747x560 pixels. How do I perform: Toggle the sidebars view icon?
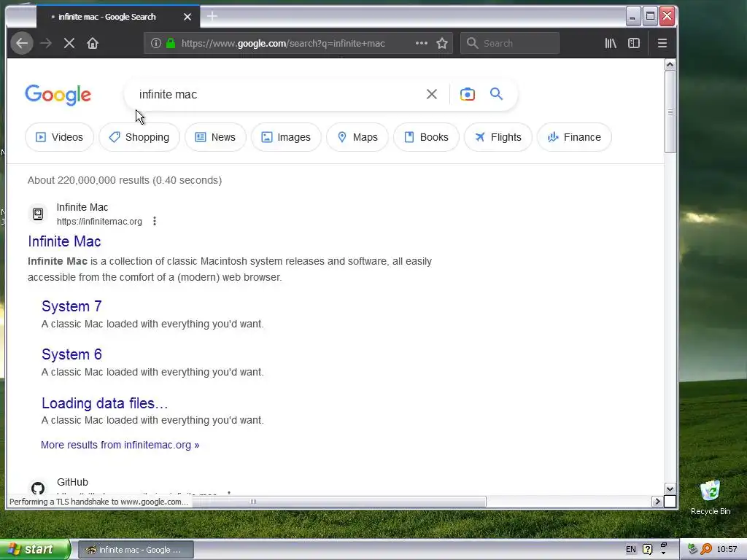634,43
